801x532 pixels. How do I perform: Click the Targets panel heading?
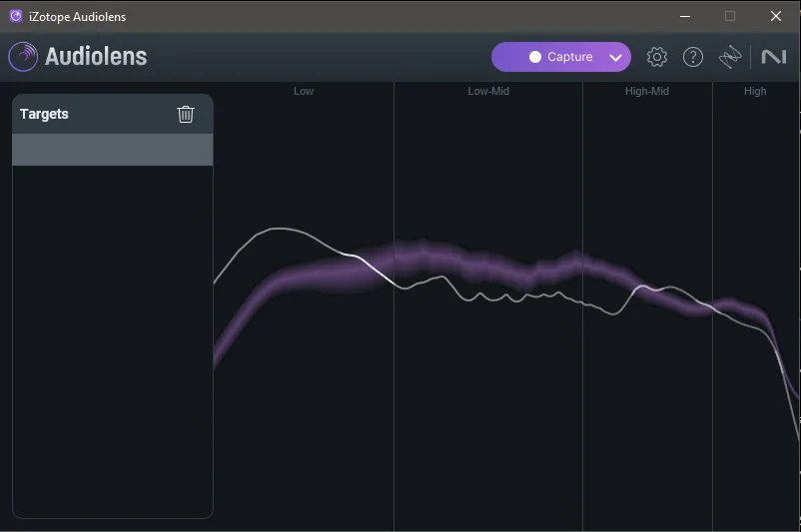44,114
